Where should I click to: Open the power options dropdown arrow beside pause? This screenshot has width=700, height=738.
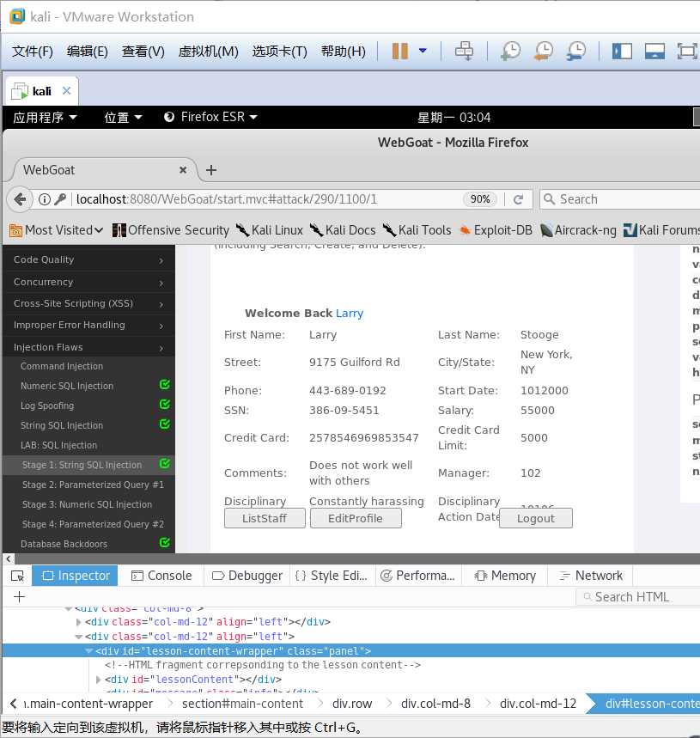(423, 51)
